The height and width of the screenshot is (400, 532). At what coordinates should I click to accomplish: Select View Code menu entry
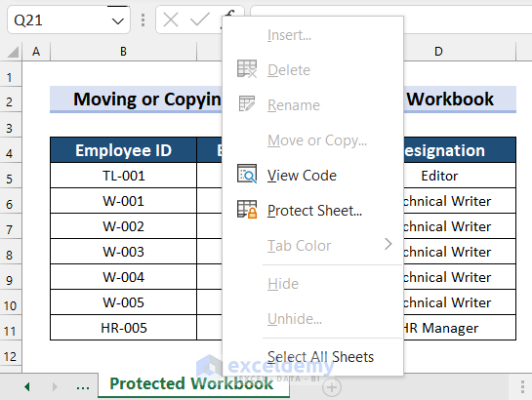point(312,176)
